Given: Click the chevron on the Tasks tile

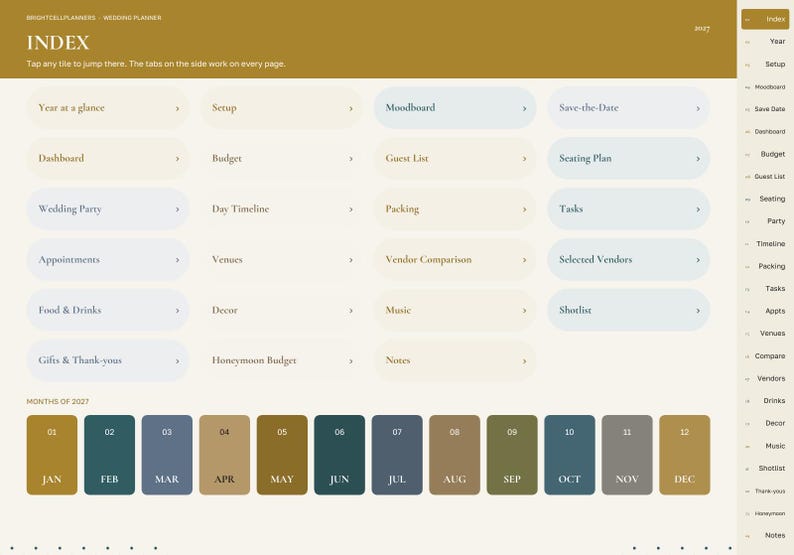Looking at the screenshot, I should tap(698, 210).
